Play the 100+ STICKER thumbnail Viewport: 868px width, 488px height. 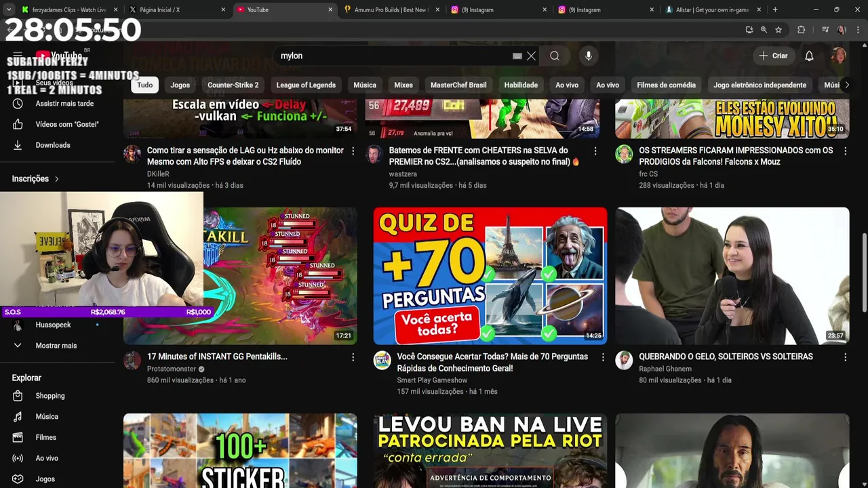point(240,451)
